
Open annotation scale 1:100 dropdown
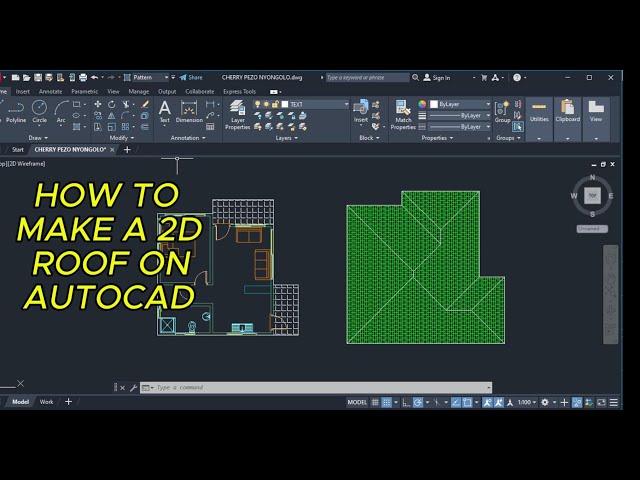coord(527,402)
